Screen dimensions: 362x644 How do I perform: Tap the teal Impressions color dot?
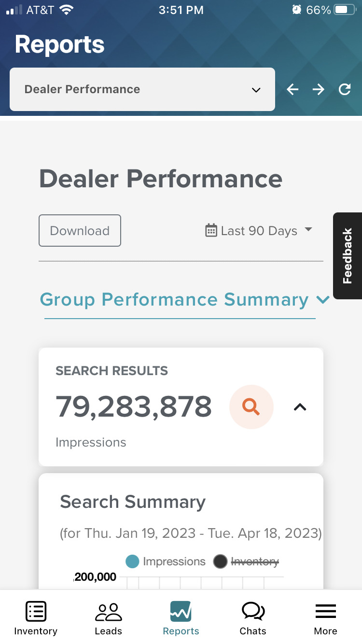click(132, 561)
